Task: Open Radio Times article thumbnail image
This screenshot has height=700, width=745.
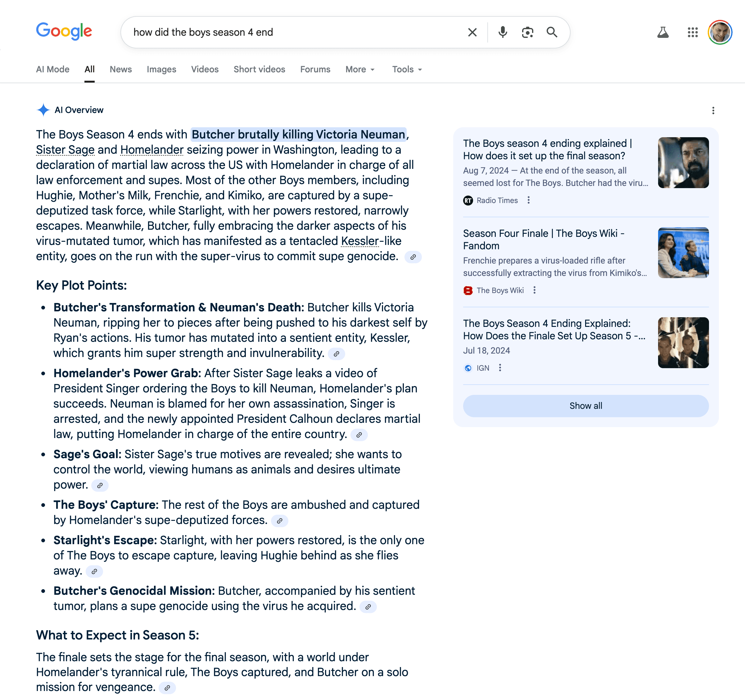Action: 683,163
